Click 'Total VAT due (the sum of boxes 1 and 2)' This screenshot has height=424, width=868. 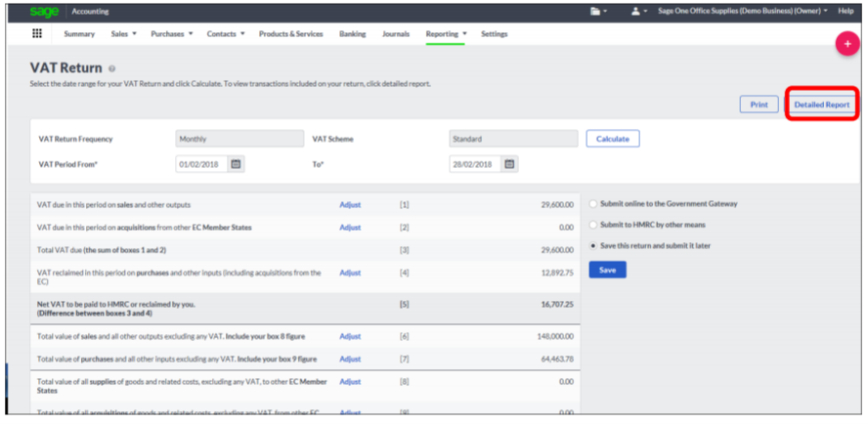coord(102,250)
